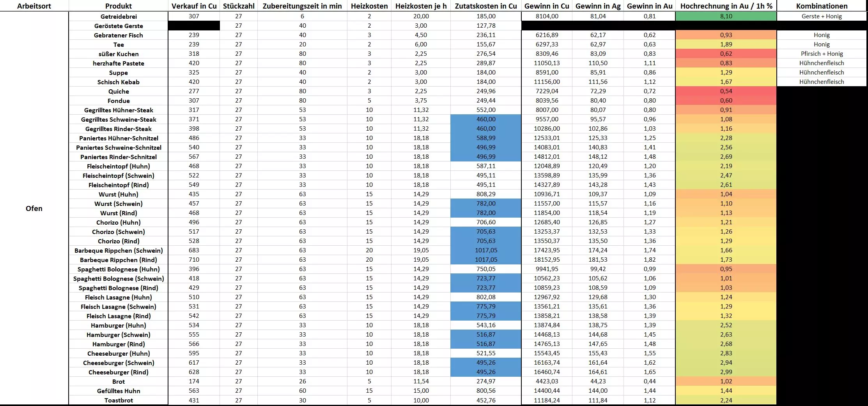Click the "Verkauf in Cu" header cell
Viewport: 868px width, 406px height.
click(x=194, y=6)
